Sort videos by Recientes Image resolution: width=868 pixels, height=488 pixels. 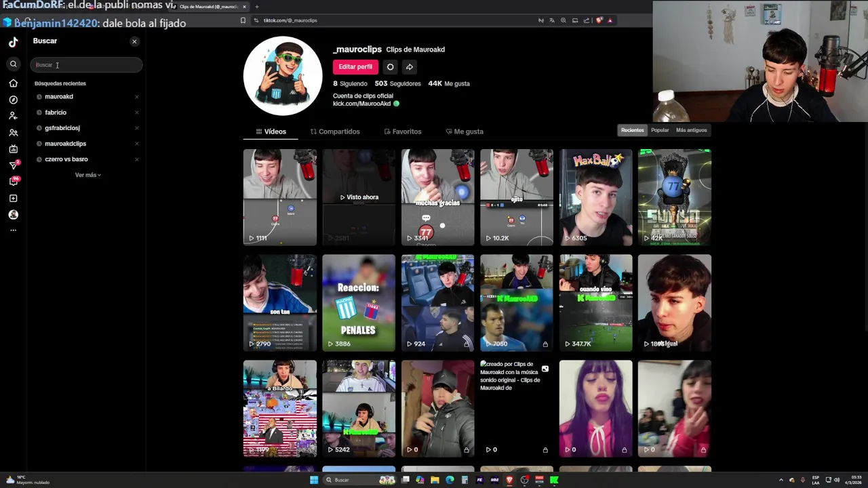click(632, 130)
